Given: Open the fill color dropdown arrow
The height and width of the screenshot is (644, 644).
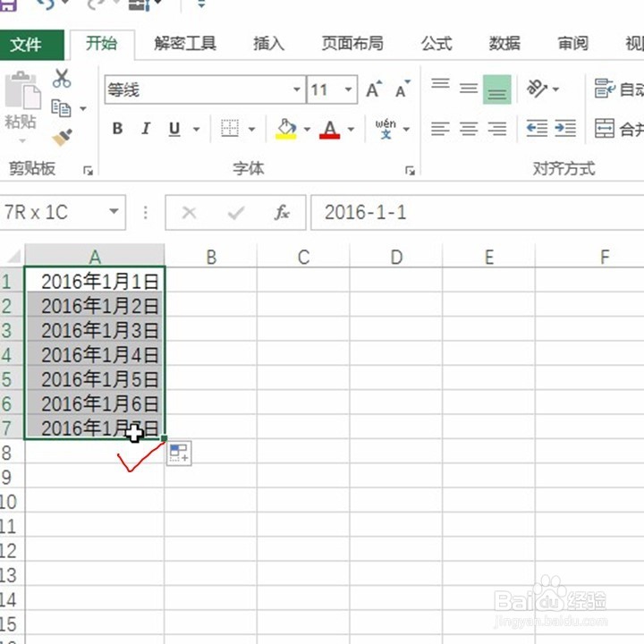Looking at the screenshot, I should click(x=307, y=130).
